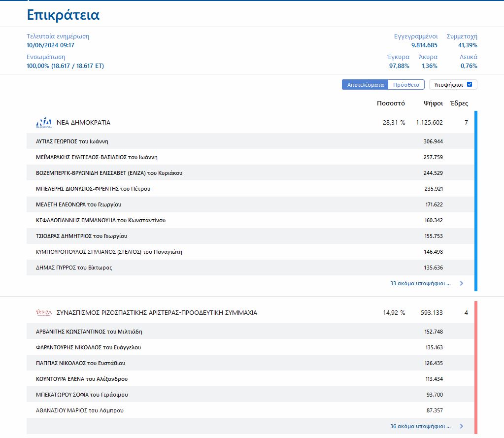Expand 33 more Νέα Δημοκρατία candidates
Image resolution: width=504 pixels, height=438 pixels.
click(x=420, y=284)
